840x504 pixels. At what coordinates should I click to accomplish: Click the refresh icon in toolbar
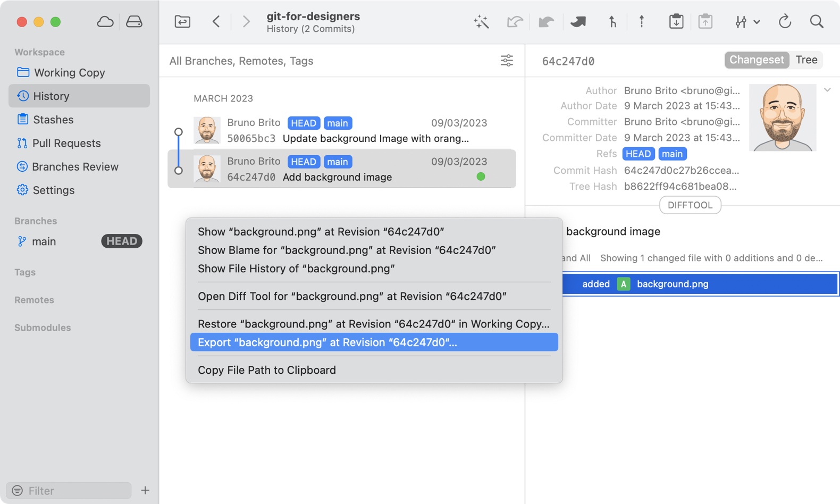pos(785,22)
